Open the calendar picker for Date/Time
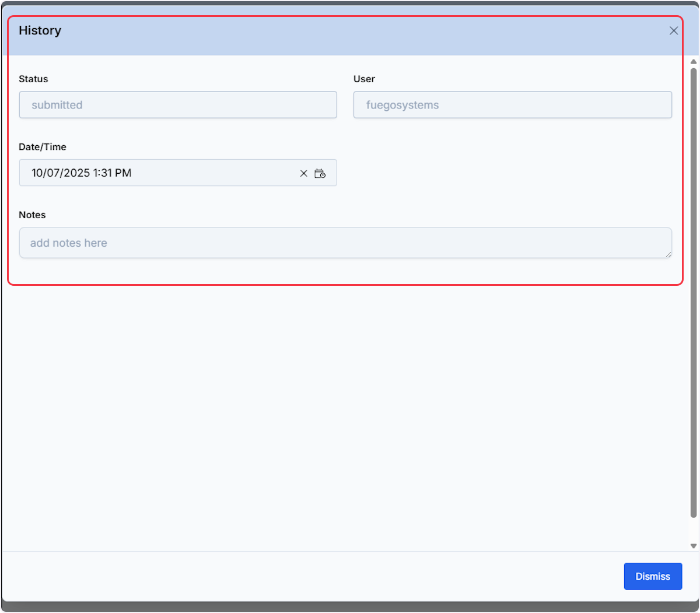The width and height of the screenshot is (700, 613). (320, 173)
